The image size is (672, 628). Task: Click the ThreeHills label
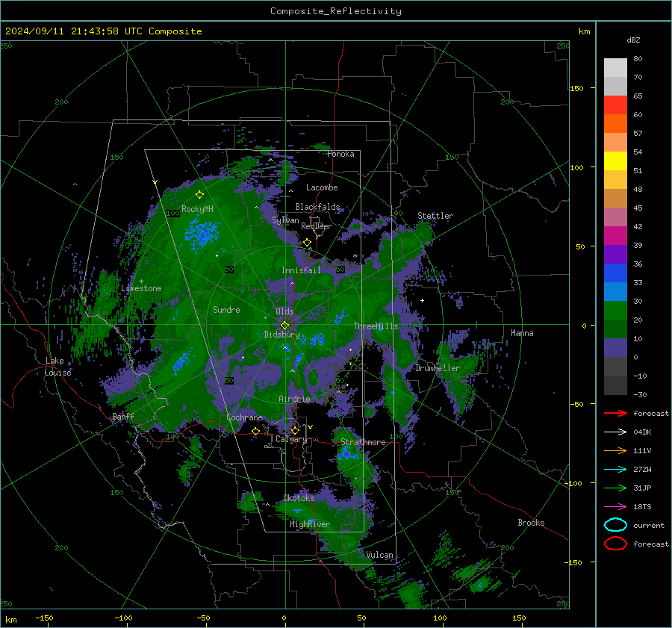(x=376, y=326)
